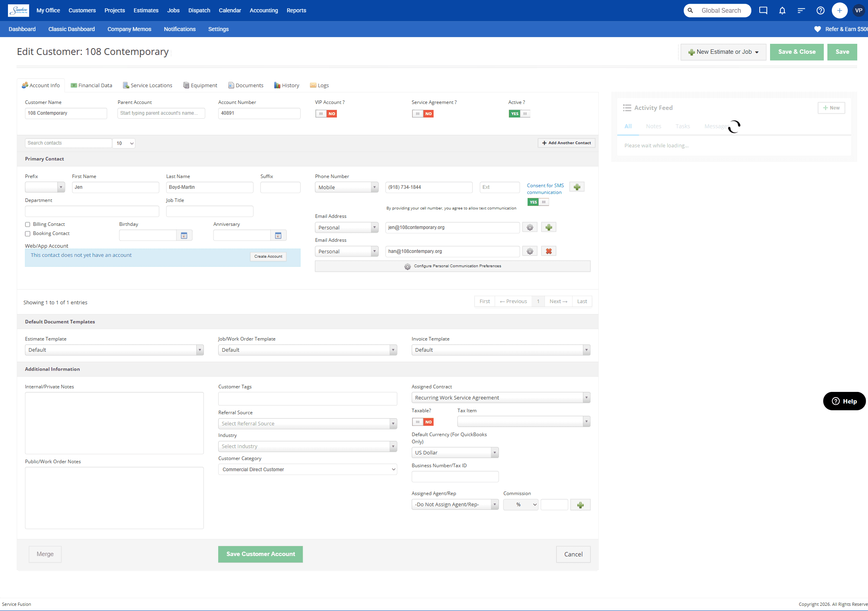
Task: Open the contacts per page dropdown showing 10
Action: 124,143
